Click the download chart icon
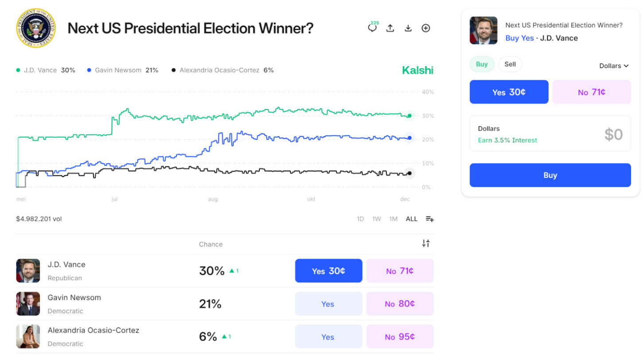This screenshot has height=355, width=644. (x=408, y=28)
